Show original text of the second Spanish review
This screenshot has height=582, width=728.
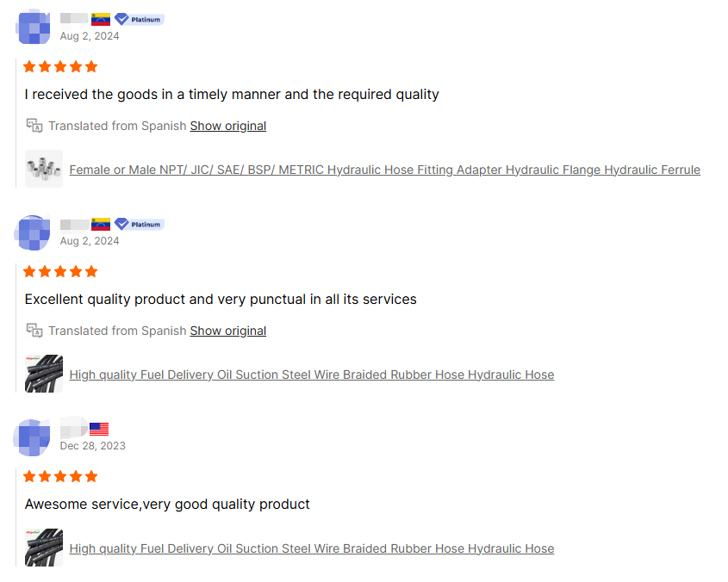pyautogui.click(x=227, y=331)
